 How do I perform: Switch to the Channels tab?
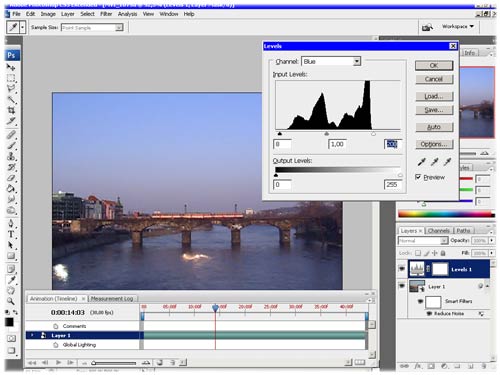tap(438, 230)
